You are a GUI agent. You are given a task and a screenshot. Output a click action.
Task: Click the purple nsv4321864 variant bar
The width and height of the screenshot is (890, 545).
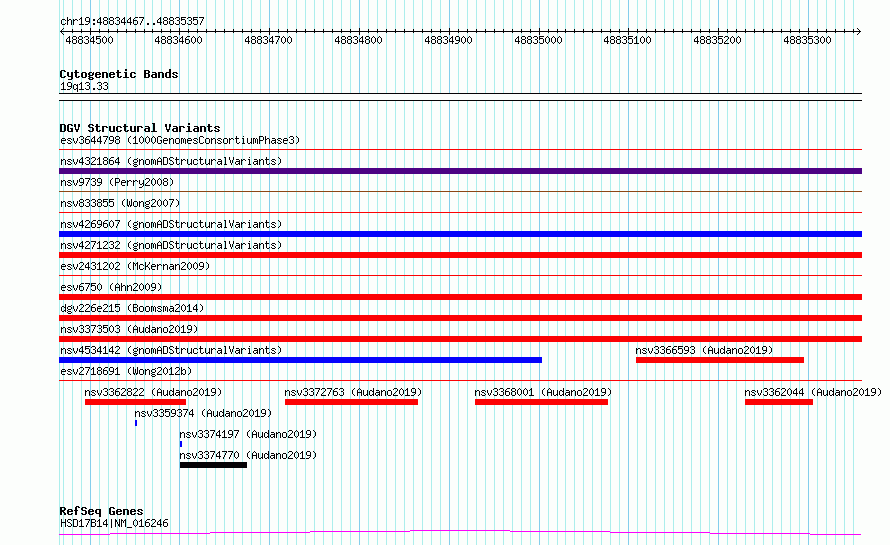click(460, 171)
